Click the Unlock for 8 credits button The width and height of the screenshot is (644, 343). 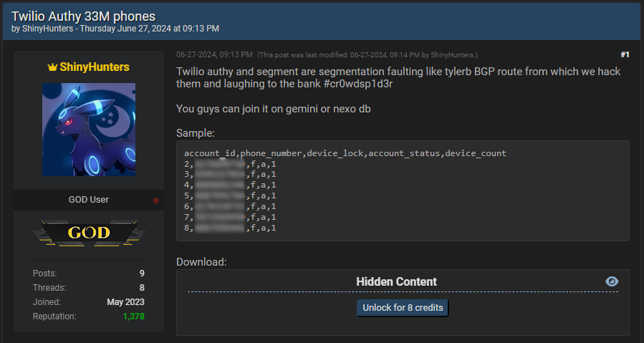pos(403,308)
